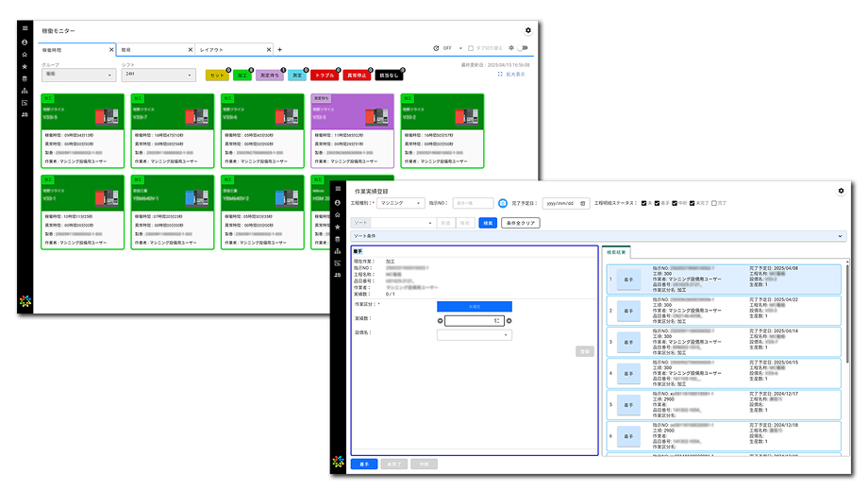Open settings gear in 稼働モニター window

click(527, 31)
